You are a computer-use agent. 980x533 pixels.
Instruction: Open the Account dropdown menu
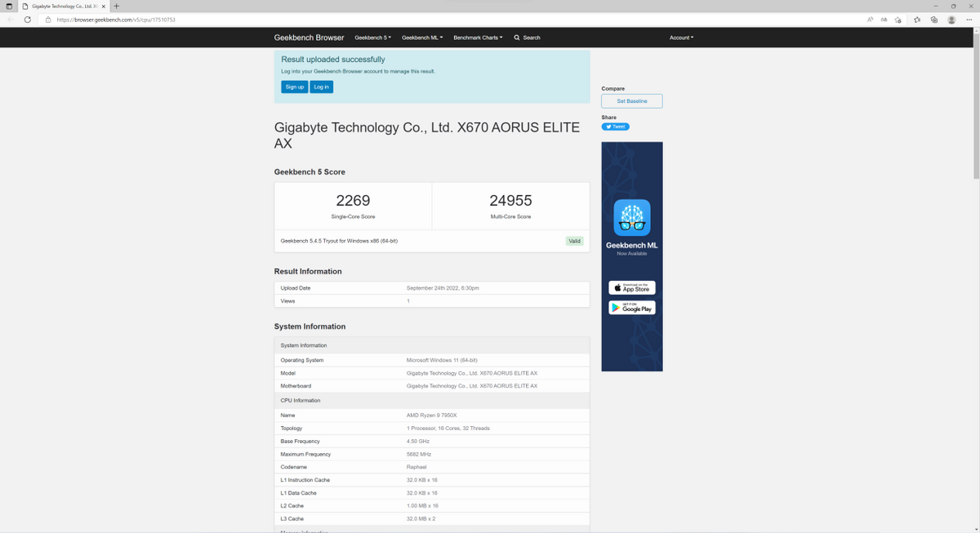tap(681, 38)
